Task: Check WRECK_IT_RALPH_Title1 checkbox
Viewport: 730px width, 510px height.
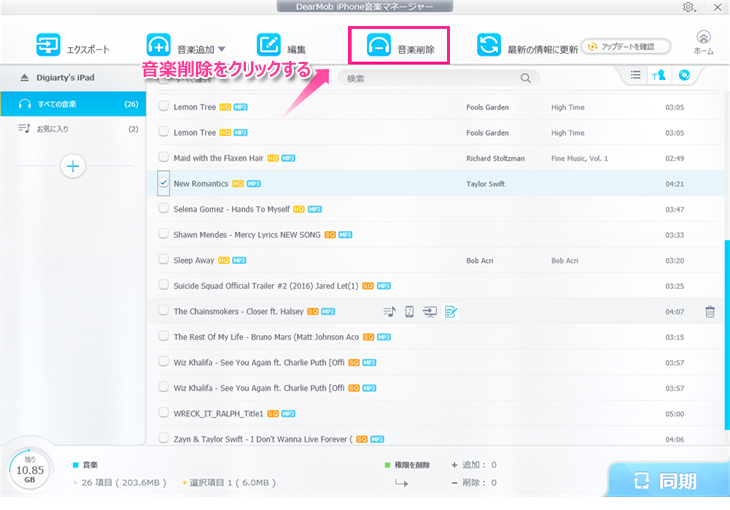Action: coord(163,412)
